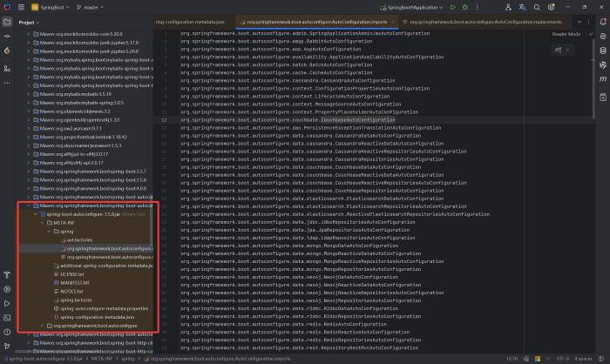Expand Maven spring-boot:4.0.0 library
Viewport: 610px width, 364px height.
29,189
